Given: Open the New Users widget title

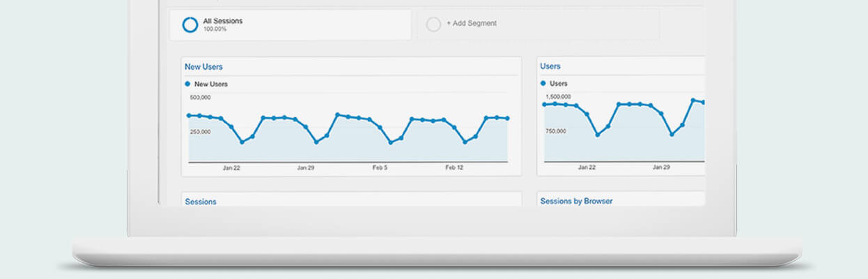Looking at the screenshot, I should [x=203, y=67].
